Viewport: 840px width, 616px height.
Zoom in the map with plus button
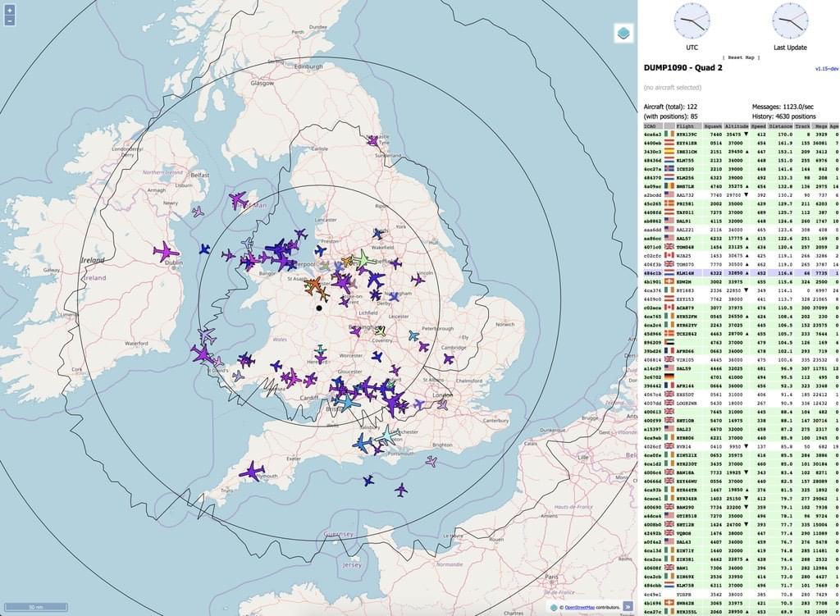click(10, 10)
